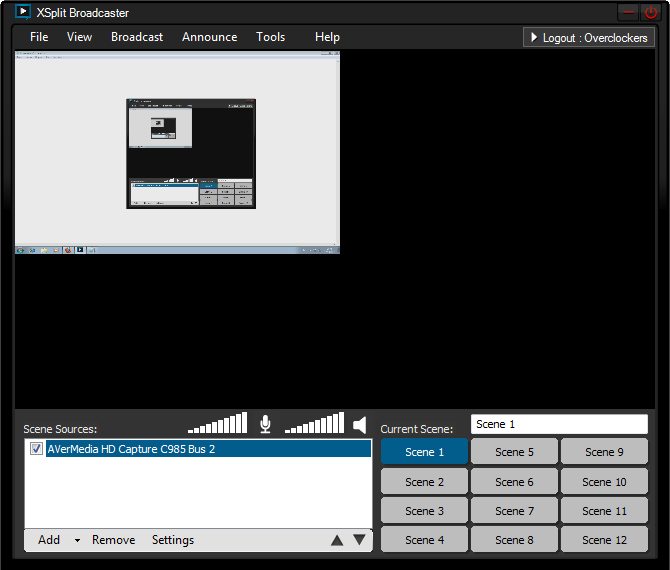Click the captured desktop preview thumbnail
Screen dimensions: 670x570
point(177,153)
